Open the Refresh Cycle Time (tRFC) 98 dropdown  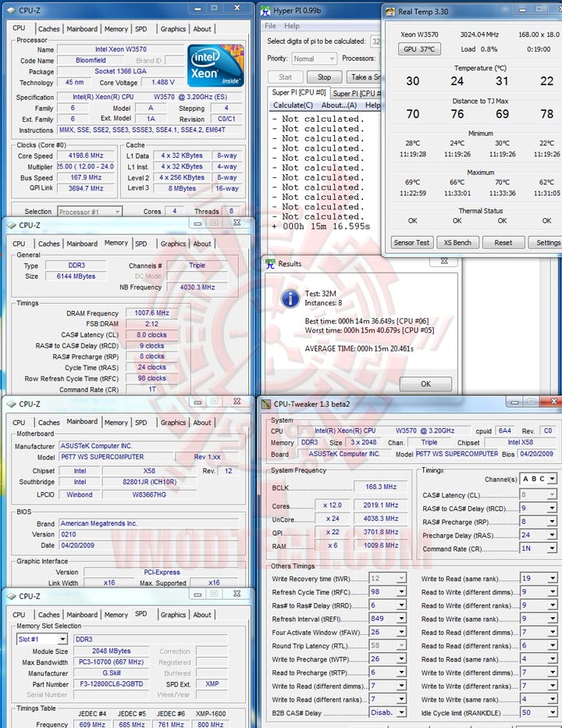(x=401, y=592)
